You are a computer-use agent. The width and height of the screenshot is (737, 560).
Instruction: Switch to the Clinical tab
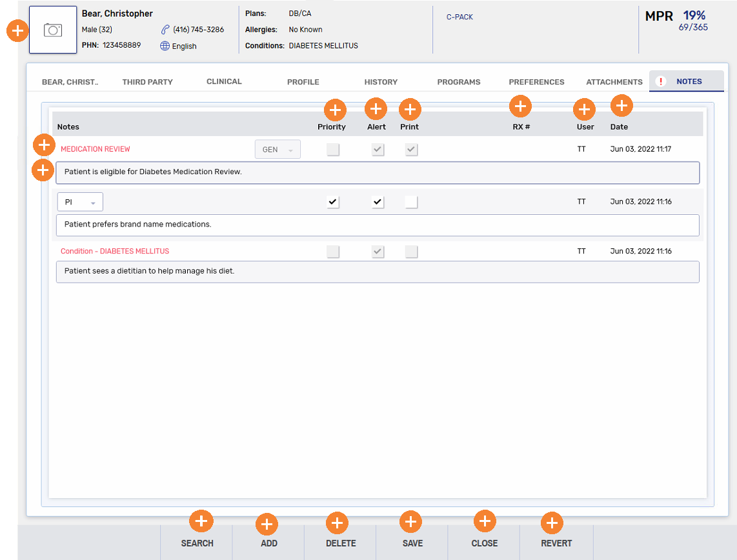click(x=224, y=81)
